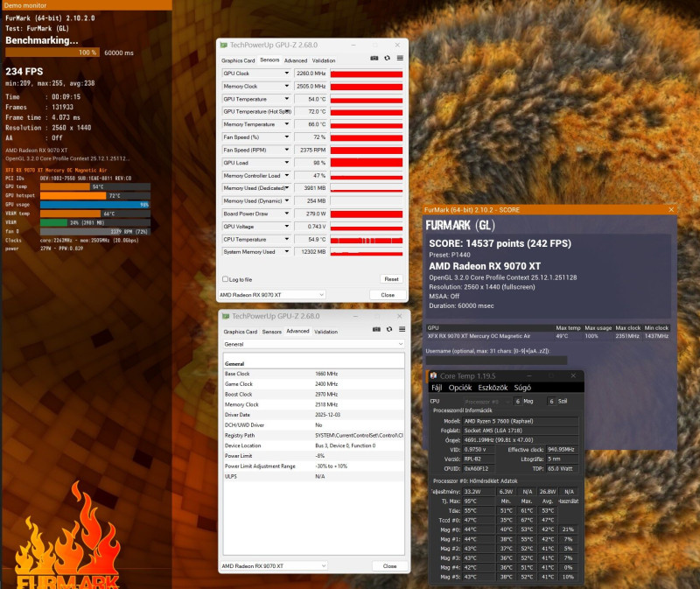Click FurMark benchmarking 100 % progress bar
Screen dimensions: 700x589
point(52,53)
